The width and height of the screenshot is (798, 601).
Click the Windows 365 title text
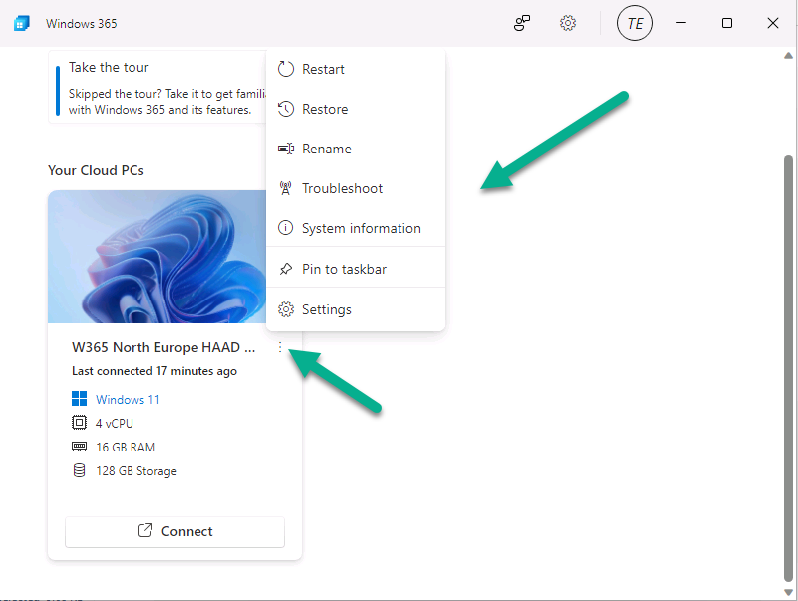click(x=81, y=23)
